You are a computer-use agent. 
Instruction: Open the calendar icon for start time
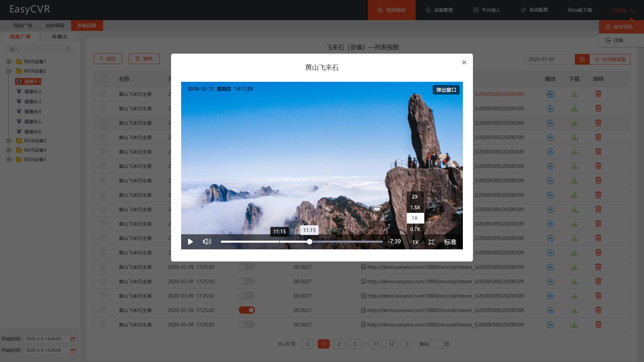pyautogui.click(x=73, y=339)
